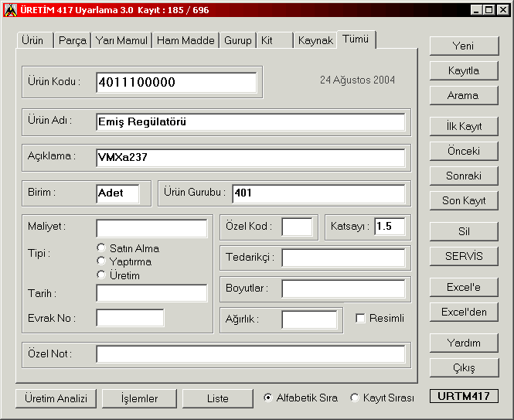Image resolution: width=514 pixels, height=420 pixels.
Task: Import data using the Excel'den button
Action: click(x=464, y=312)
